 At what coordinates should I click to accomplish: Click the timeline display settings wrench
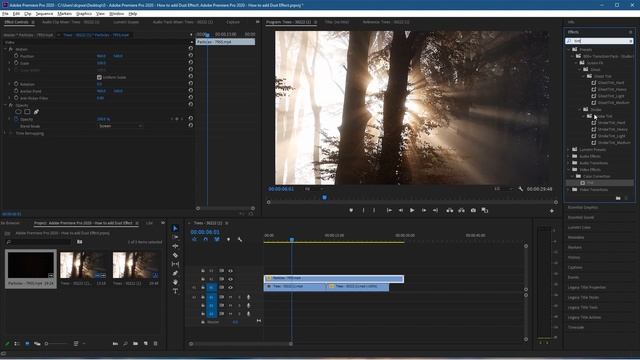click(x=240, y=240)
